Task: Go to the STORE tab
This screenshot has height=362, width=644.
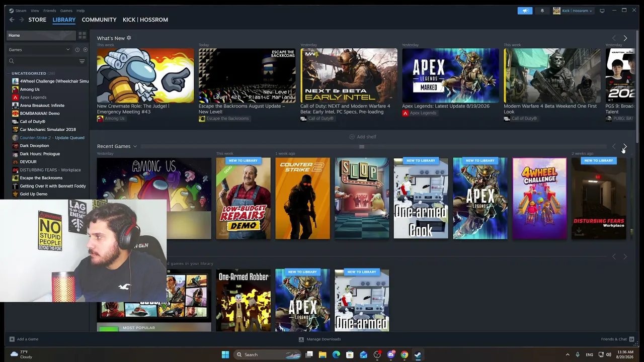Action: (37, 20)
